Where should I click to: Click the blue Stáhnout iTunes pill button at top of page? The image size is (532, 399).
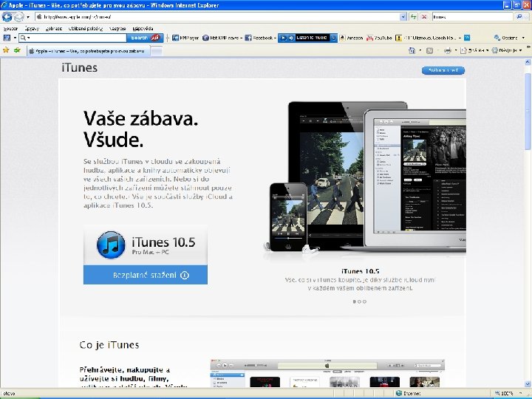coord(443,70)
